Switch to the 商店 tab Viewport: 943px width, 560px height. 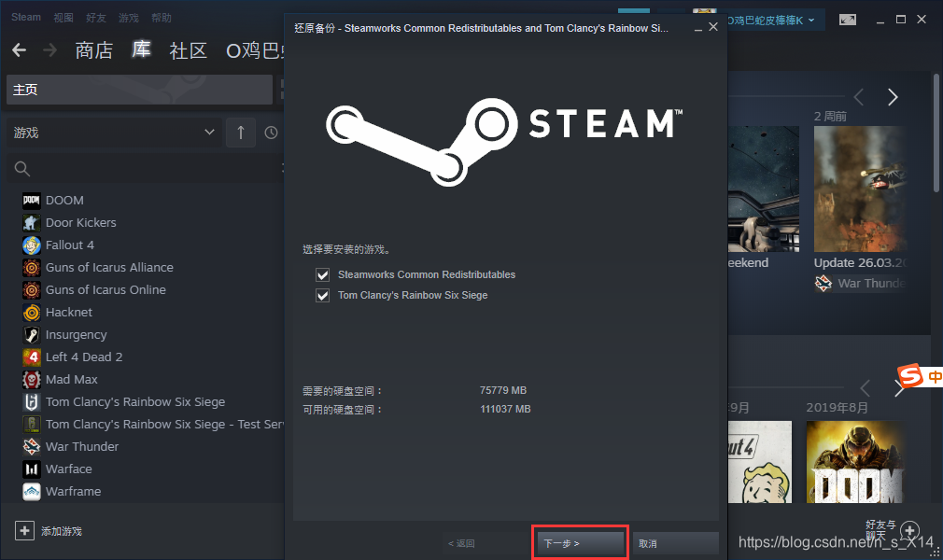click(93, 50)
